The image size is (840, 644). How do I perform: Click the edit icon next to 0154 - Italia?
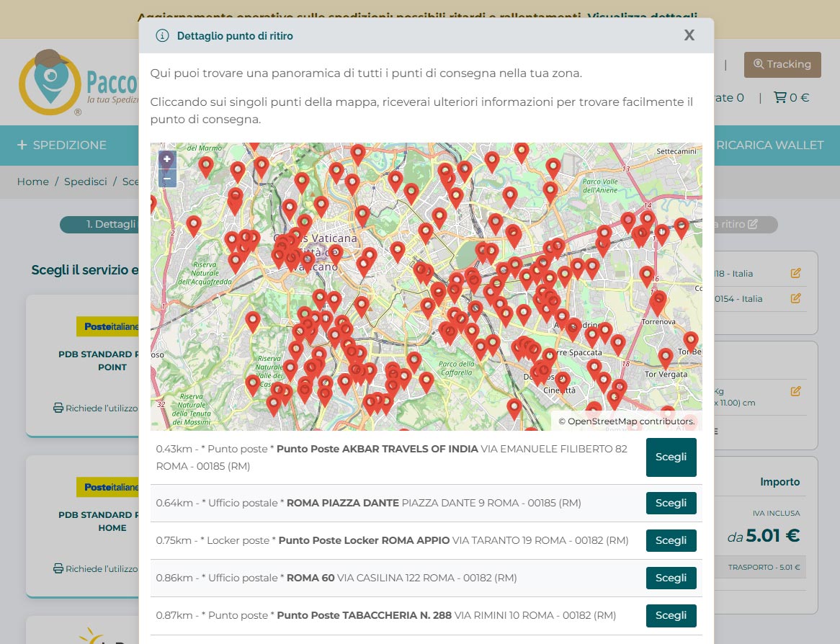click(x=795, y=298)
